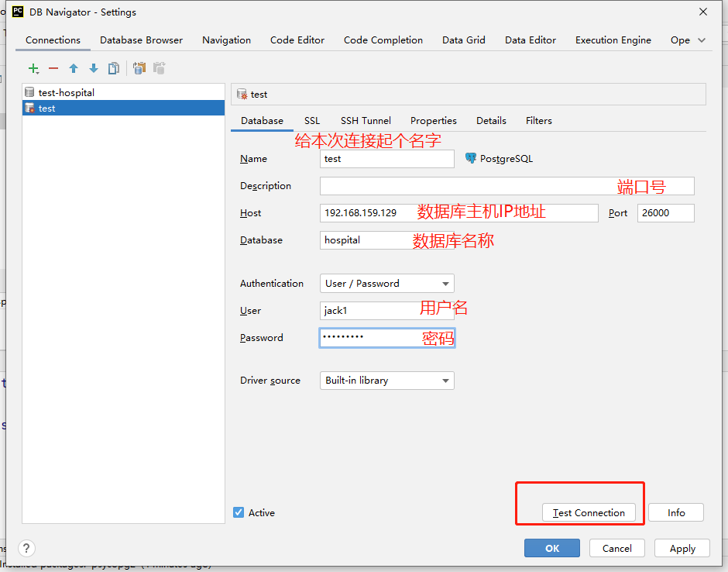This screenshot has width=728, height=572.
Task: Open the Navigation settings tab
Action: pos(227,40)
